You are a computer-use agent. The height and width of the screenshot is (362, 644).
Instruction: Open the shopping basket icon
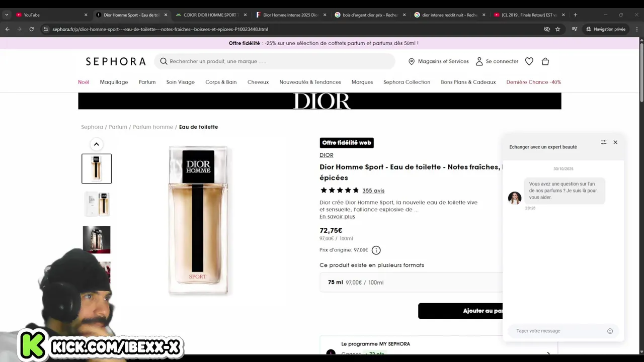point(545,61)
